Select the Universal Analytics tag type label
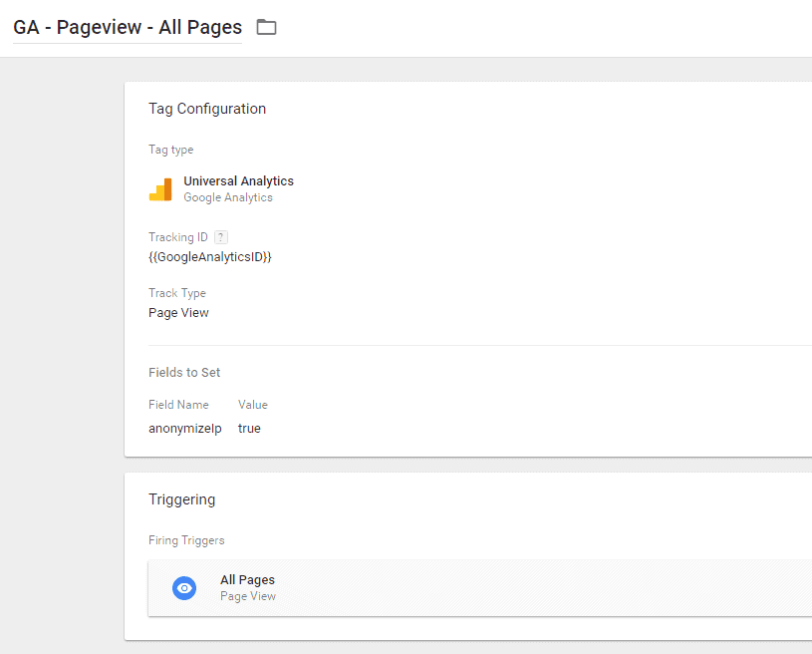812x654 pixels. (x=238, y=181)
